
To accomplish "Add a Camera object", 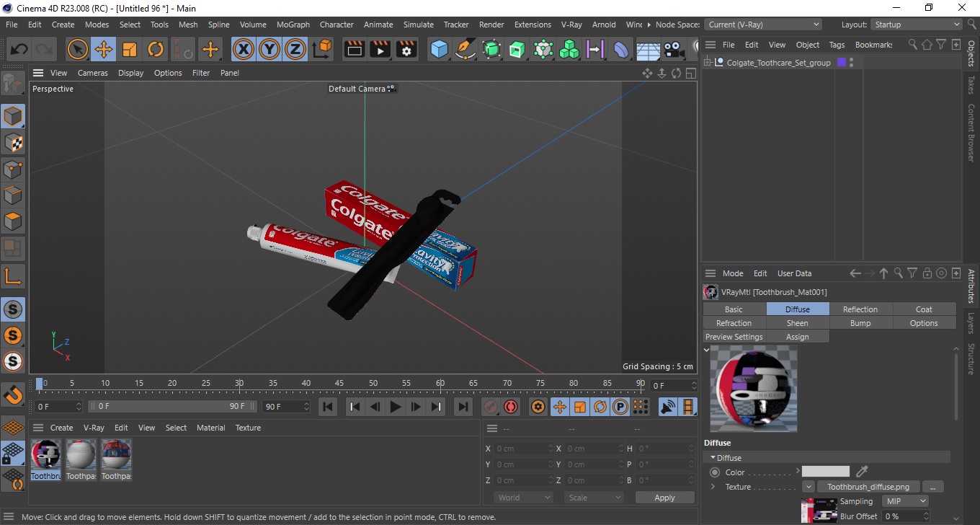I will pyautogui.click(x=674, y=50).
